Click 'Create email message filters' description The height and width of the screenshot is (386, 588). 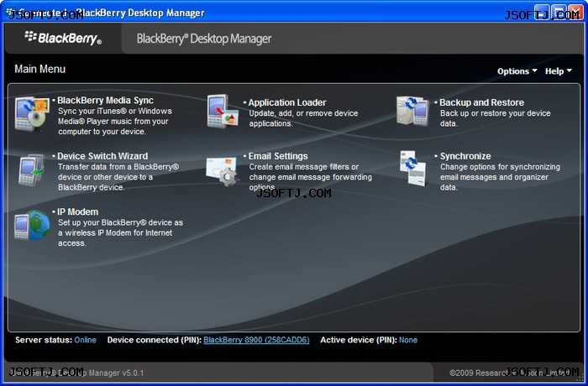[311, 177]
